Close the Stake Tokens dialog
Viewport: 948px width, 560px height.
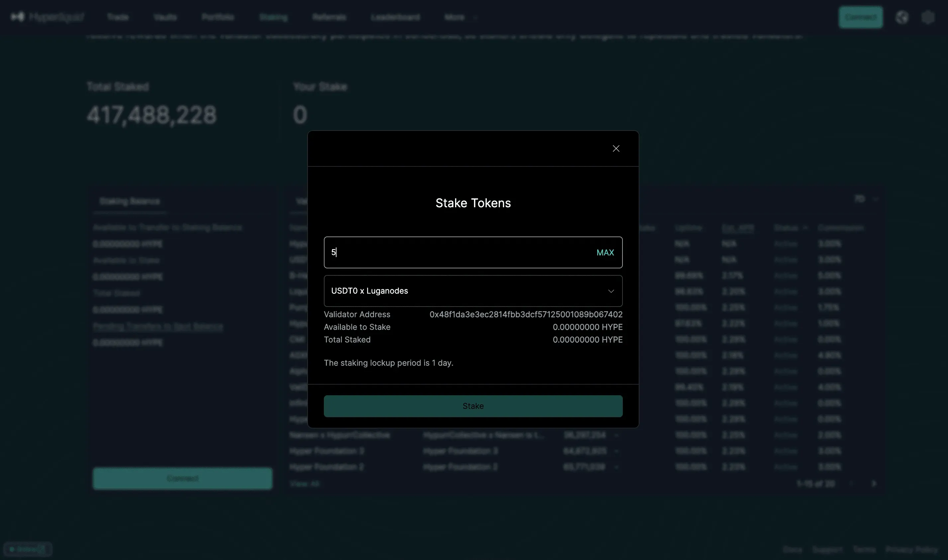[x=616, y=149]
